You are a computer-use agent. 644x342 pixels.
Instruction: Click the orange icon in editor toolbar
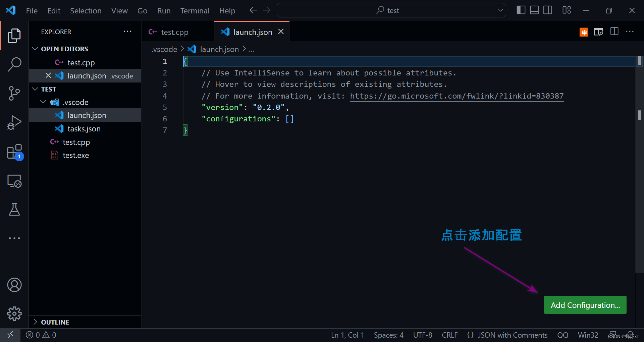click(584, 32)
